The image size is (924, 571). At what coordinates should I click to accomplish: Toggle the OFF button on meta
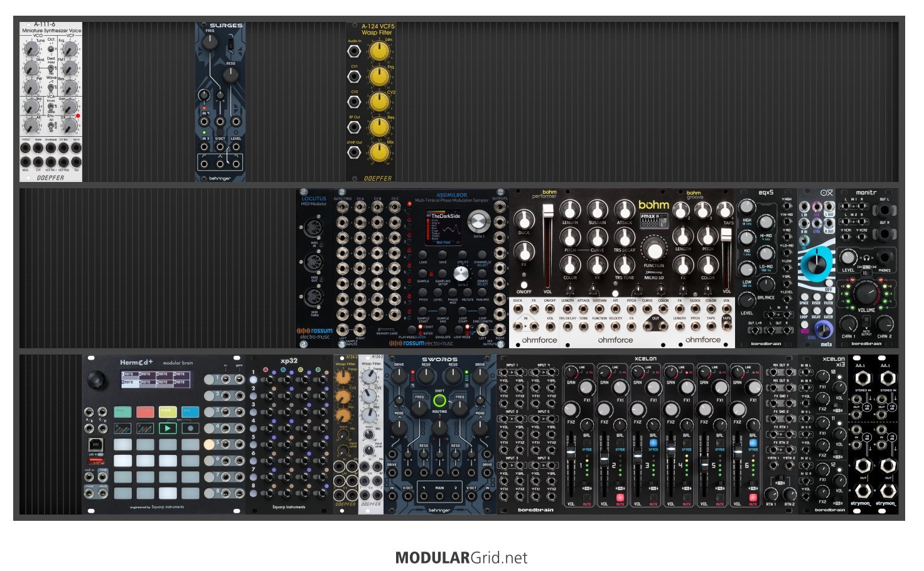coord(828,283)
